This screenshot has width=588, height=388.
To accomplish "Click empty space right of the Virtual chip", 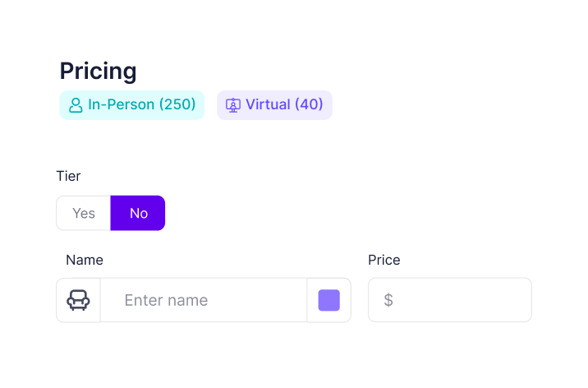I will click(435, 105).
